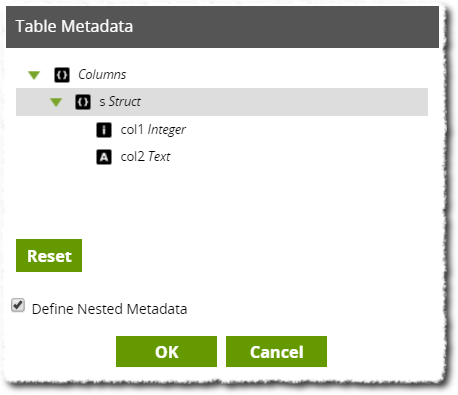Click the Text type label of col2
The image size is (458, 395).
click(x=159, y=156)
